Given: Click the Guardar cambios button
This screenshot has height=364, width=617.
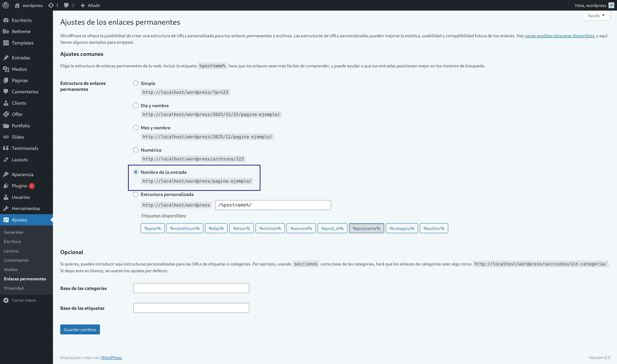Looking at the screenshot, I should [x=80, y=329].
